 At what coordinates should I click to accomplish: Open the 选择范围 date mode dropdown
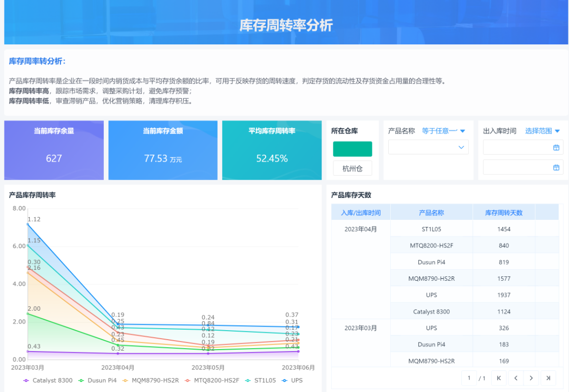542,131
